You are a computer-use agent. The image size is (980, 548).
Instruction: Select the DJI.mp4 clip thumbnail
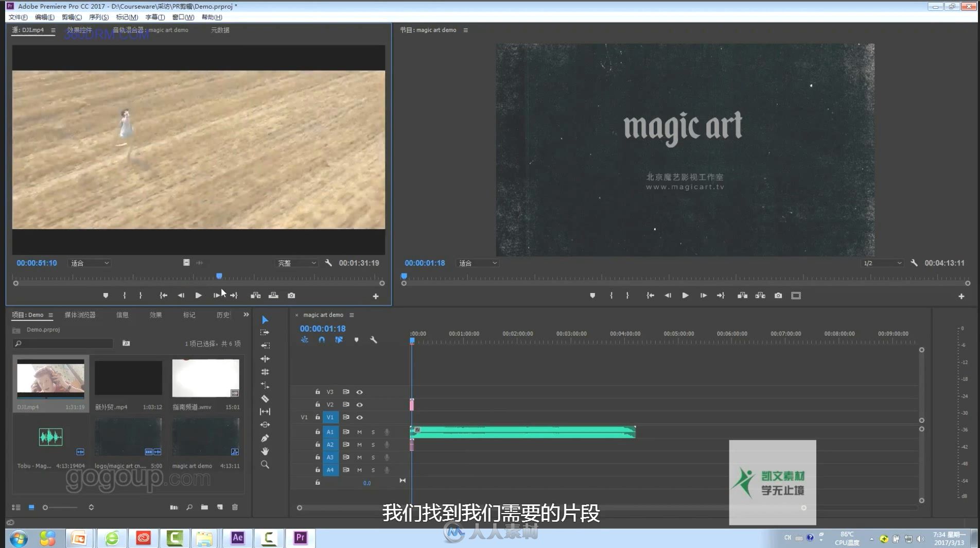(x=50, y=379)
